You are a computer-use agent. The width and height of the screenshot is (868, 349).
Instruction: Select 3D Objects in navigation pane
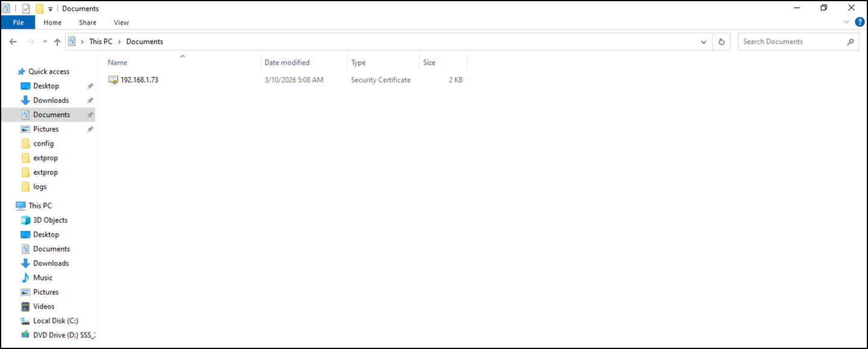[x=50, y=220]
